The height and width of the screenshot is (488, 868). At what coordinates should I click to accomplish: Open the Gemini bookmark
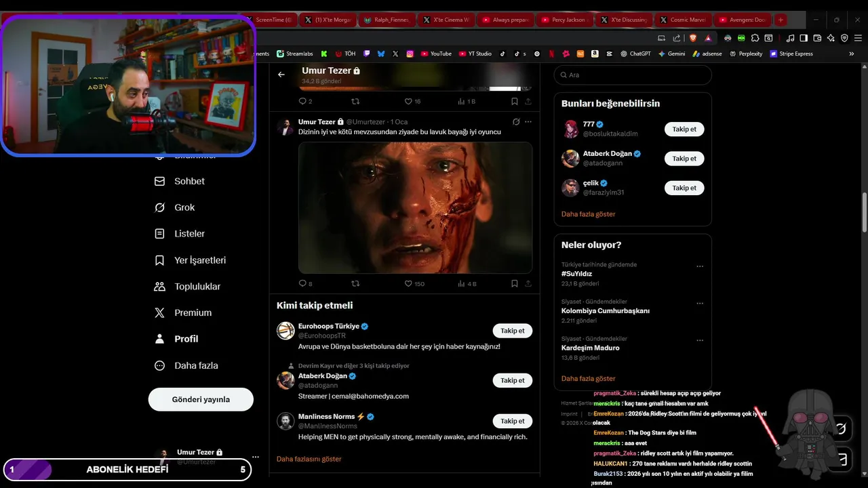(x=671, y=54)
